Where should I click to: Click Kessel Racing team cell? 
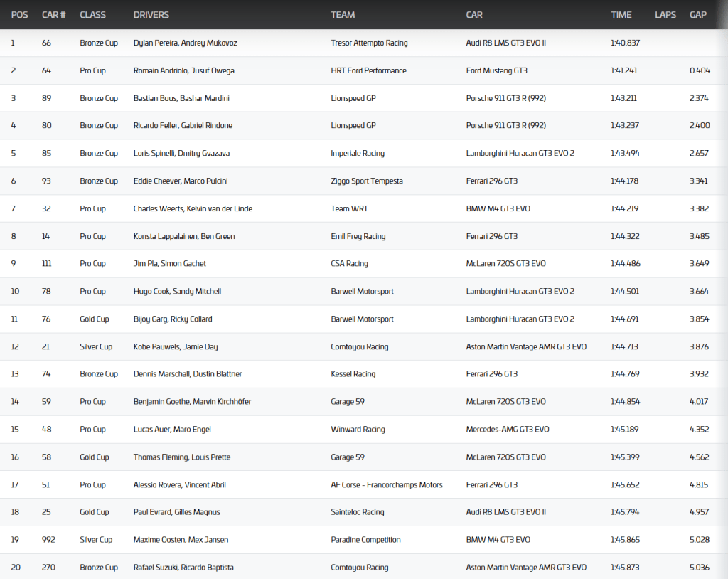click(353, 374)
